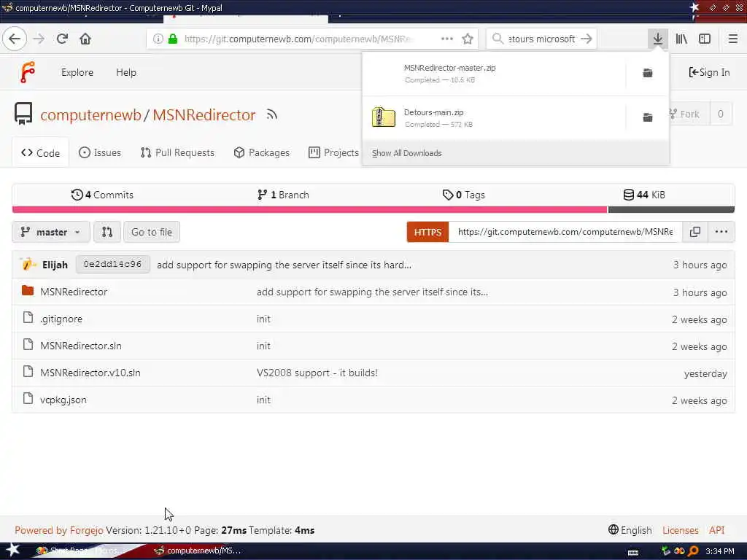Open the Pull Requests tab

tap(177, 152)
